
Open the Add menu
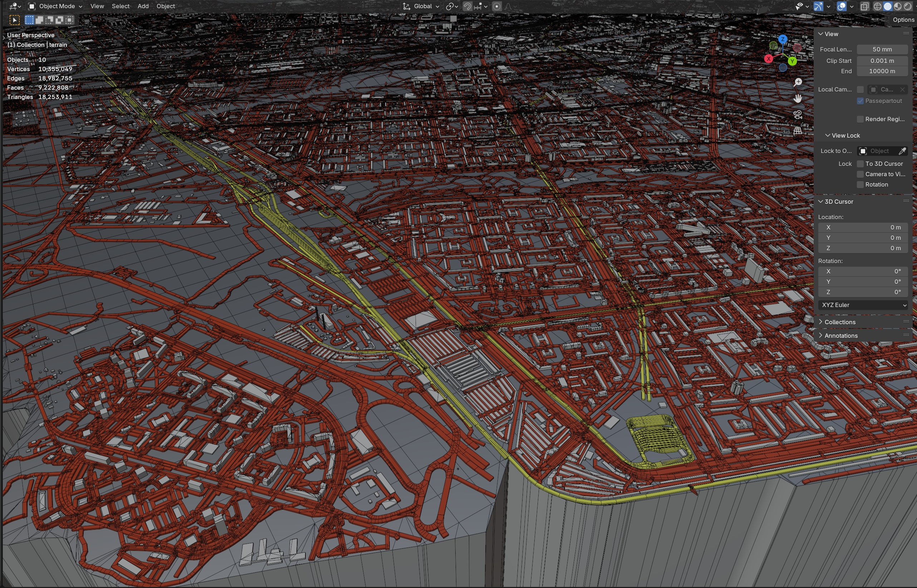[143, 6]
